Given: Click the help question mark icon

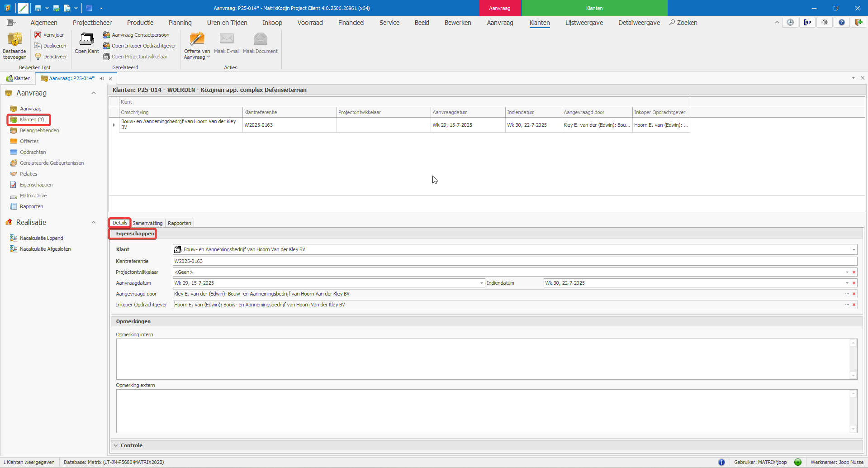Looking at the screenshot, I should [841, 22].
